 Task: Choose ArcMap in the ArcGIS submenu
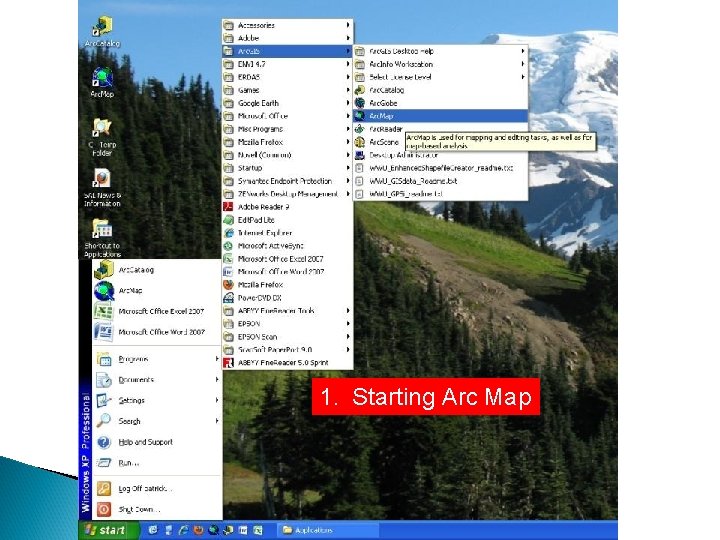tap(440, 116)
